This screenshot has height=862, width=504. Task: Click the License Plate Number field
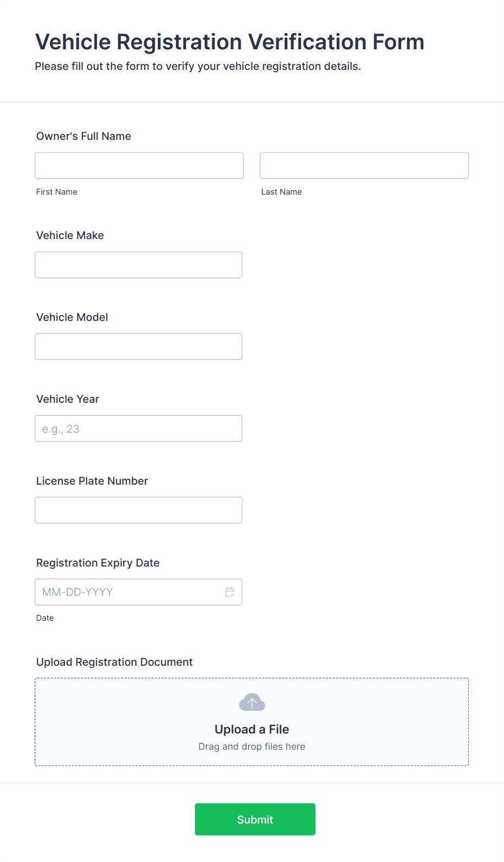(x=139, y=510)
